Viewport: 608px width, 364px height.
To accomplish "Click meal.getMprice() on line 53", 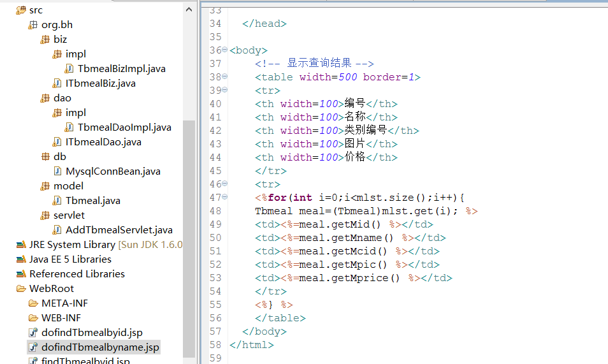I will pos(349,278).
